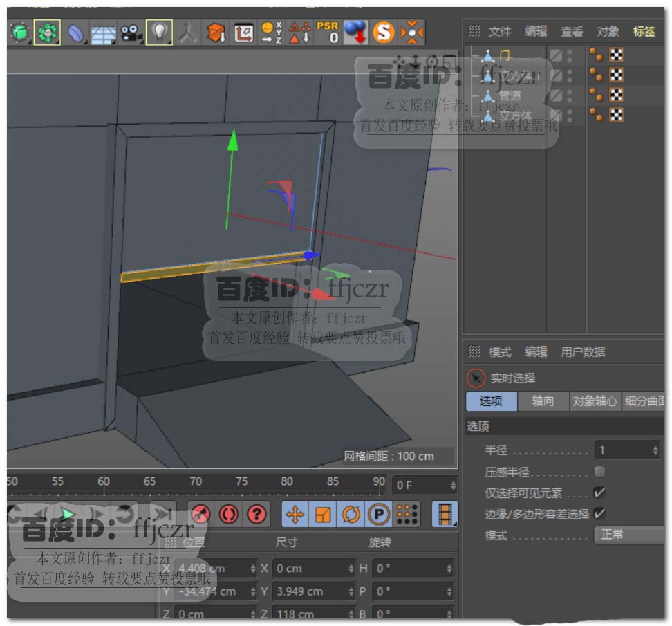
Task: Click the point-level animation dots icon
Action: 407,514
